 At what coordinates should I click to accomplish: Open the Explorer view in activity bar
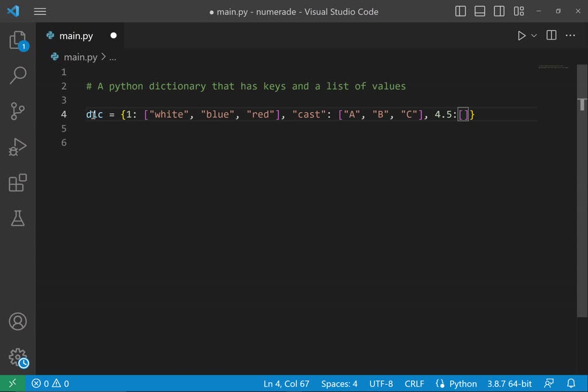point(18,40)
